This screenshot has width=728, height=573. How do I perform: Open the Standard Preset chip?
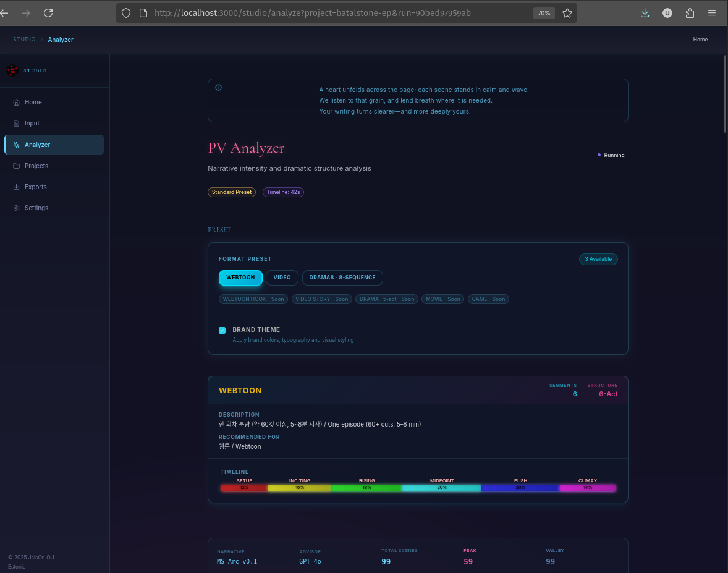pyautogui.click(x=231, y=192)
